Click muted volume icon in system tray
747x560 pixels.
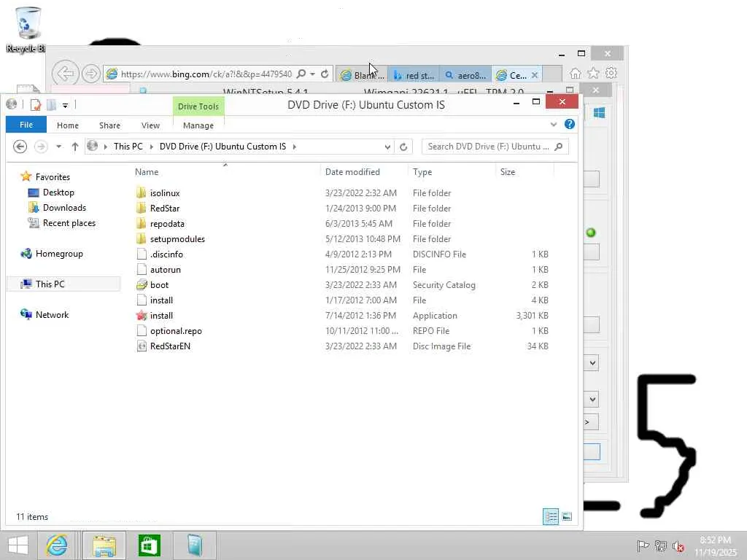(x=678, y=546)
